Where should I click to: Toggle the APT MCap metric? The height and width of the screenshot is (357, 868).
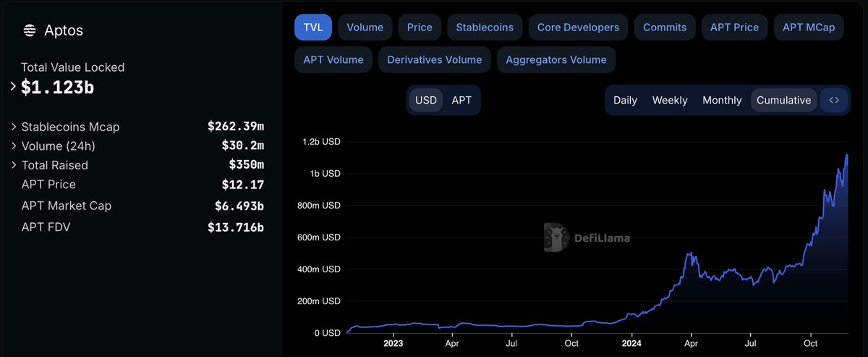coord(809,28)
